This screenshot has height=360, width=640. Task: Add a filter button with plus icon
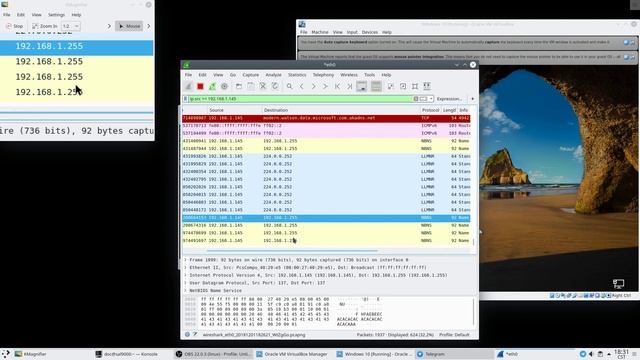473,99
